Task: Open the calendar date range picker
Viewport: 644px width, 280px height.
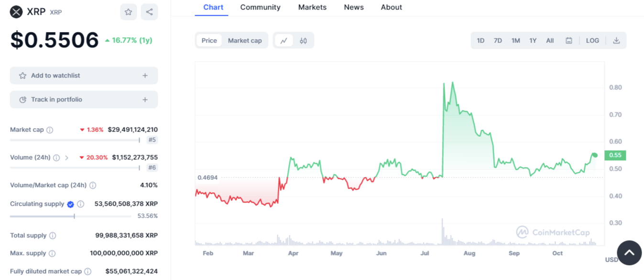Action: click(x=569, y=41)
